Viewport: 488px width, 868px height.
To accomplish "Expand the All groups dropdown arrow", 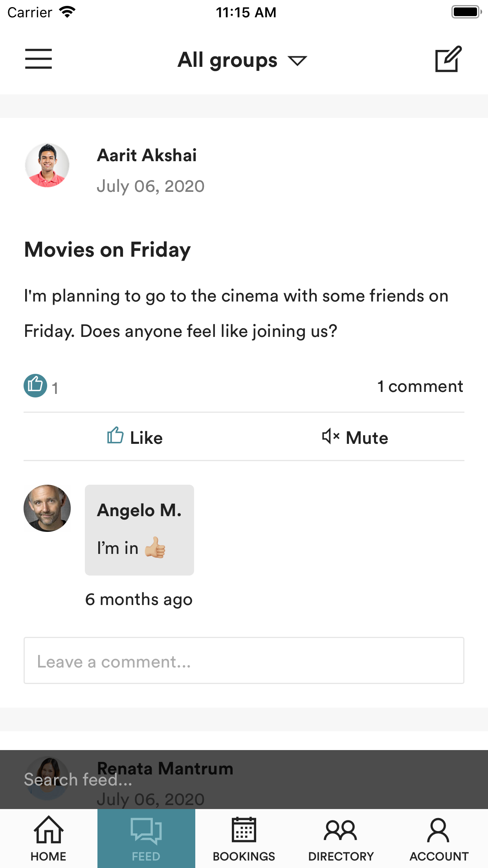I will pyautogui.click(x=297, y=61).
